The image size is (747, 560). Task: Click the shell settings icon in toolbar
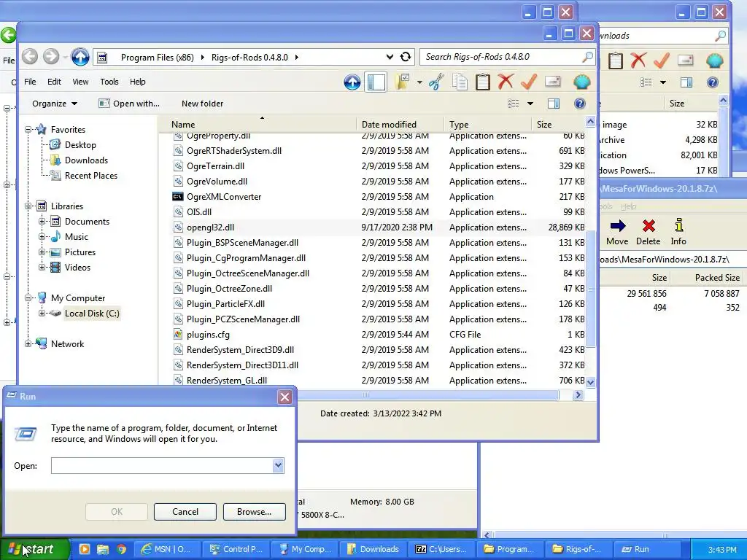tap(581, 82)
